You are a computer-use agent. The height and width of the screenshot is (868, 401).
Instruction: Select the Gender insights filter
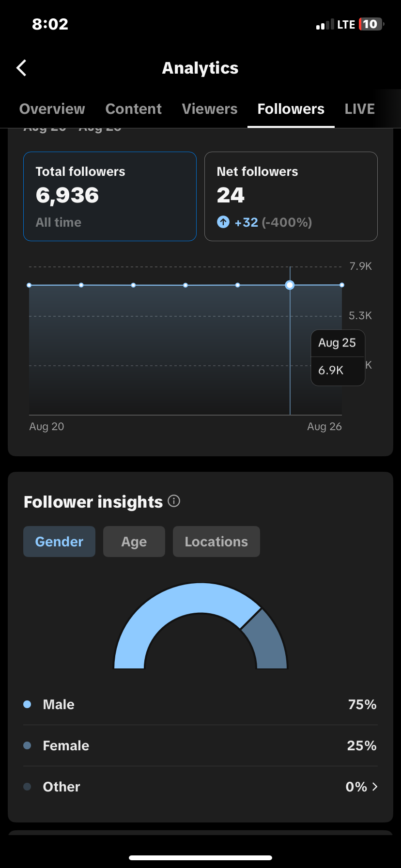(x=59, y=542)
